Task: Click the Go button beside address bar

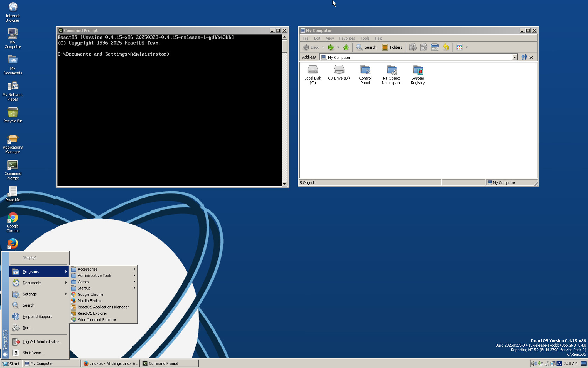Action: (x=527, y=57)
